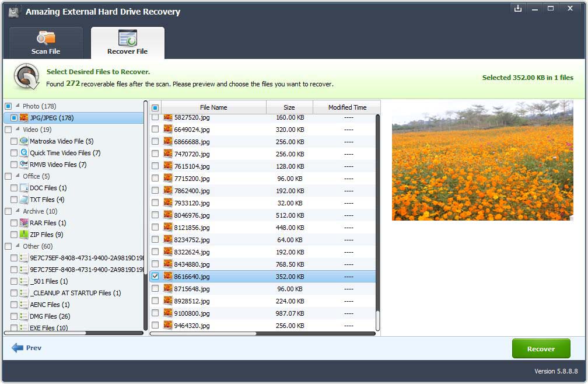
Task: Open the Recover File panel icon
Action: (128, 36)
